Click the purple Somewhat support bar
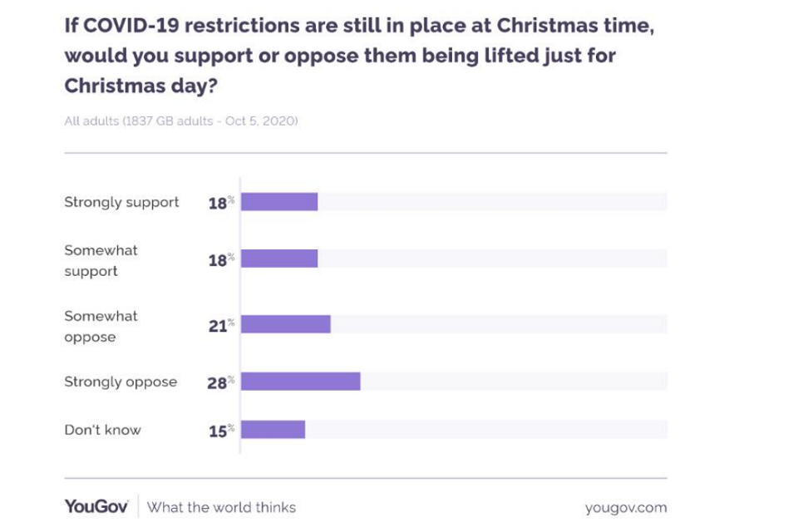The image size is (798, 532). pos(279,259)
